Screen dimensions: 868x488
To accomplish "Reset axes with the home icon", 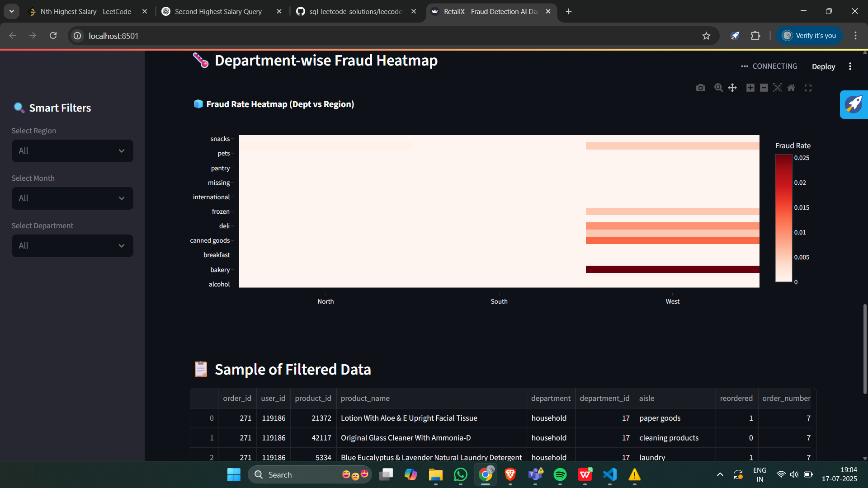I will tap(791, 88).
